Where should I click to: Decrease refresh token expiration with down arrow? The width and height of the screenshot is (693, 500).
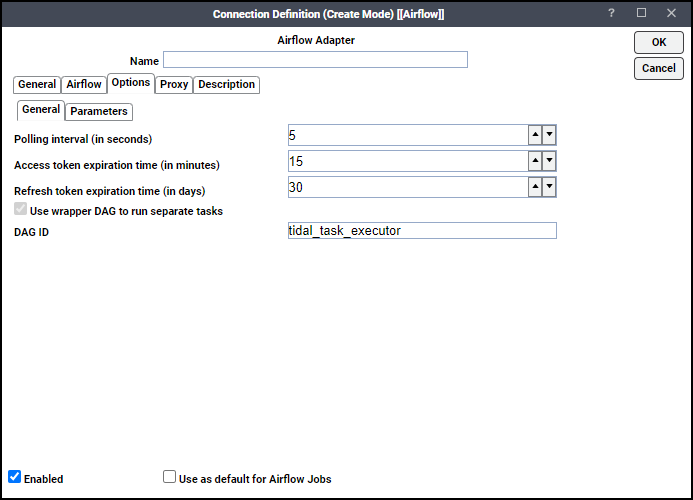(x=549, y=187)
